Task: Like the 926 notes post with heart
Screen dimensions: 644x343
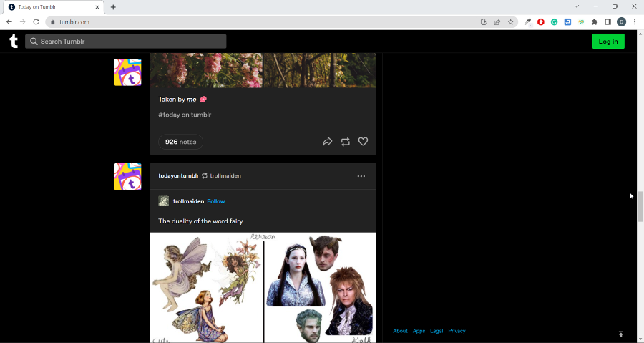Action: (363, 141)
